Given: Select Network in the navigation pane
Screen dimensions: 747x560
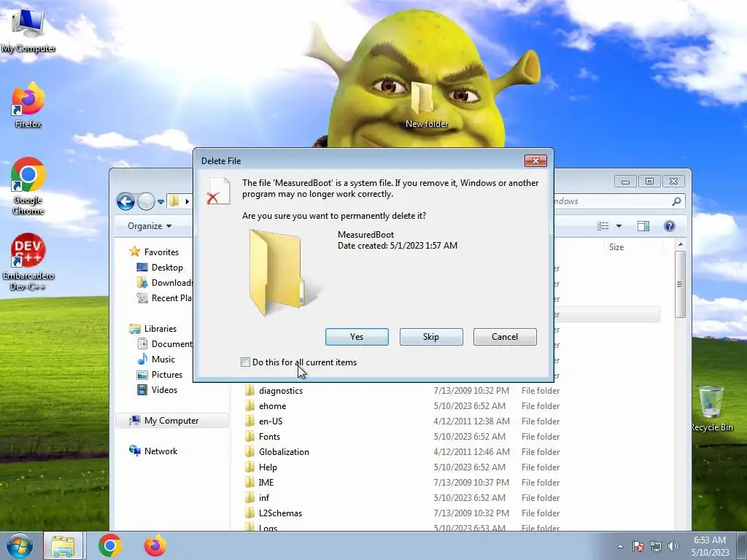Looking at the screenshot, I should pyautogui.click(x=160, y=451).
